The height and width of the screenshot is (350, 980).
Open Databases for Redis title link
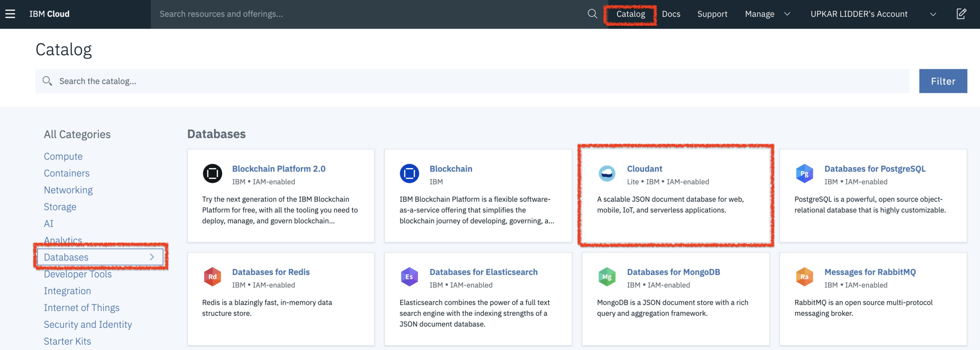[271, 272]
